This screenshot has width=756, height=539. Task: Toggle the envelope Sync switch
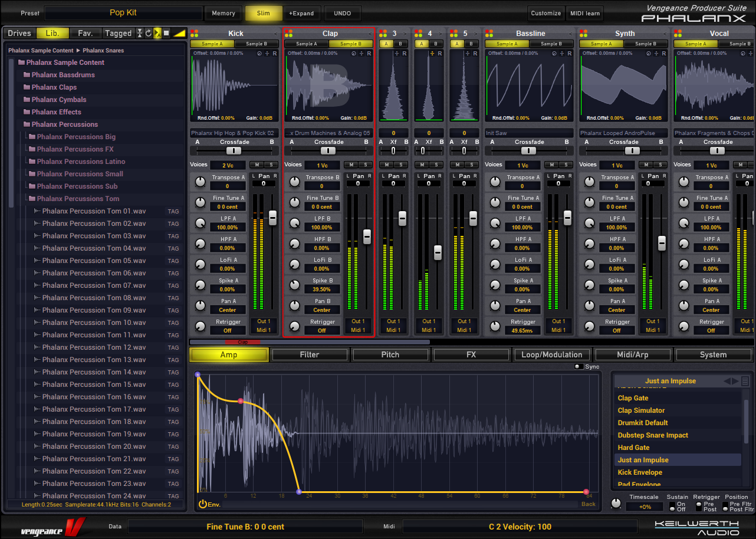tap(579, 367)
